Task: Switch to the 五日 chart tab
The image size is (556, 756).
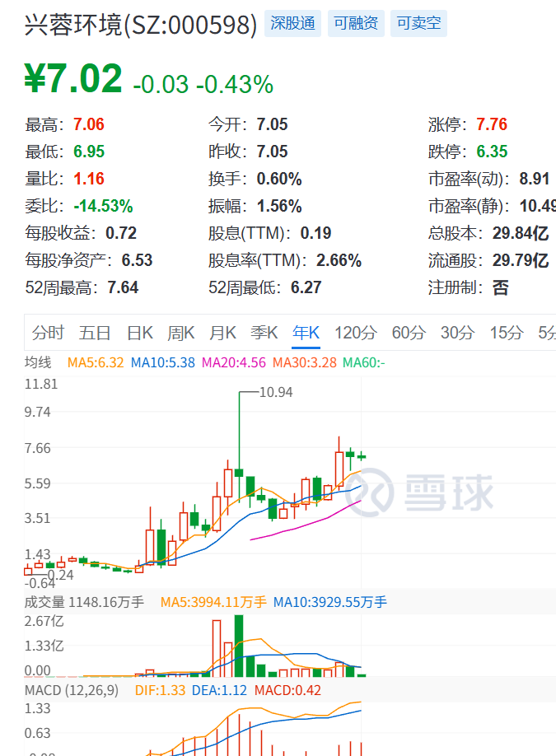Action: click(95, 333)
